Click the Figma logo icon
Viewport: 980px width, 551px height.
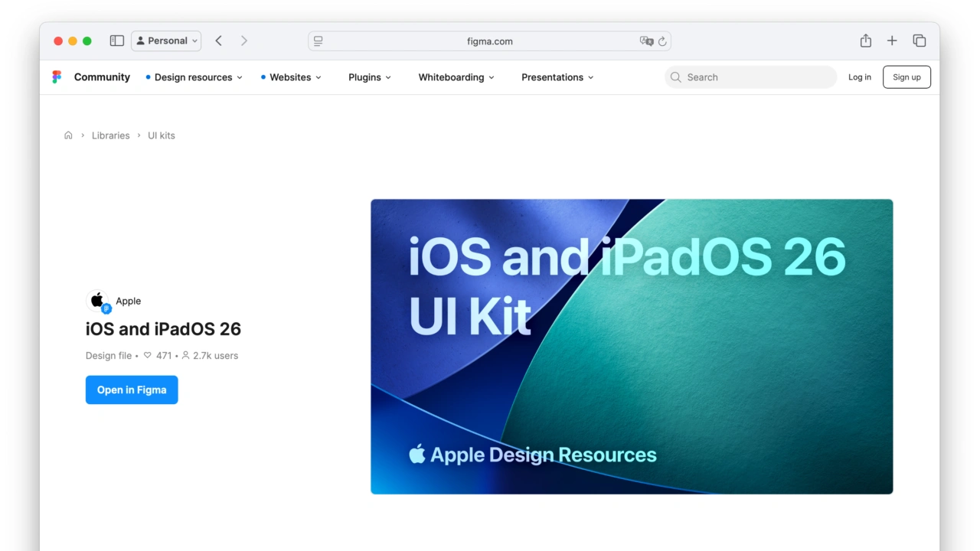coord(57,77)
